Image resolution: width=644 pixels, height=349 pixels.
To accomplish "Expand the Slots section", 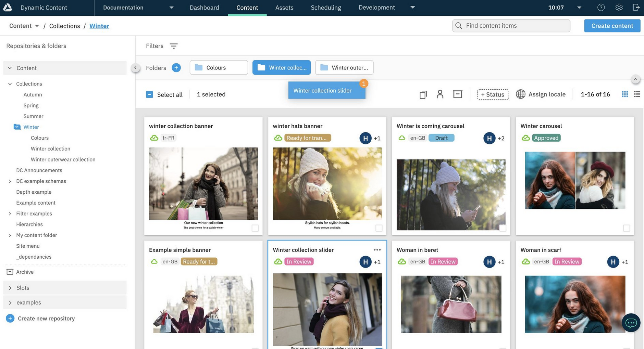I will [10, 288].
